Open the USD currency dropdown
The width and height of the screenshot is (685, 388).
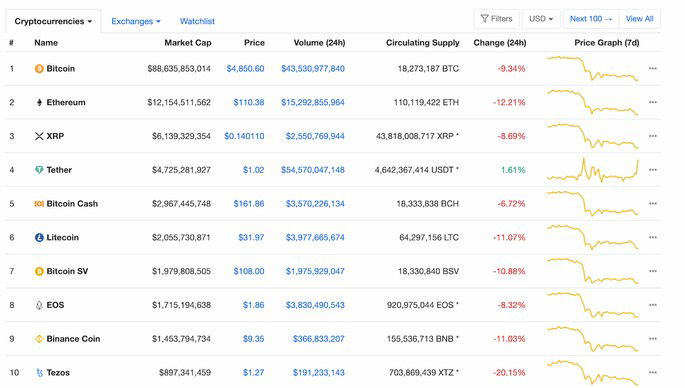(541, 19)
